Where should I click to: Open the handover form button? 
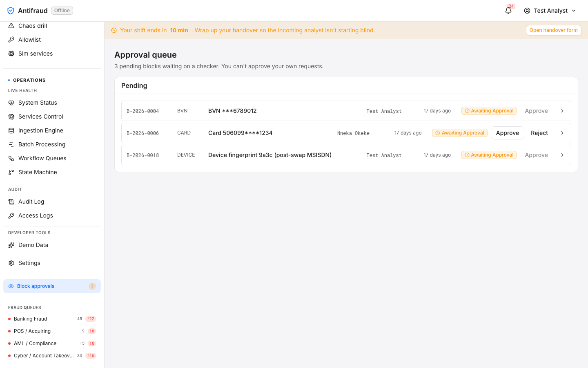click(x=553, y=30)
